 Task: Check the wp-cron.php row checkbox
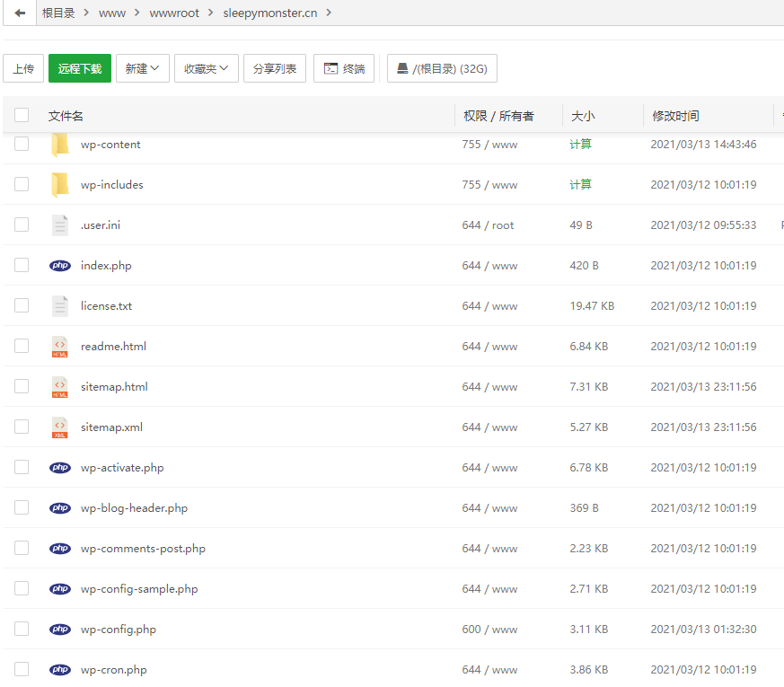pyautogui.click(x=22, y=669)
